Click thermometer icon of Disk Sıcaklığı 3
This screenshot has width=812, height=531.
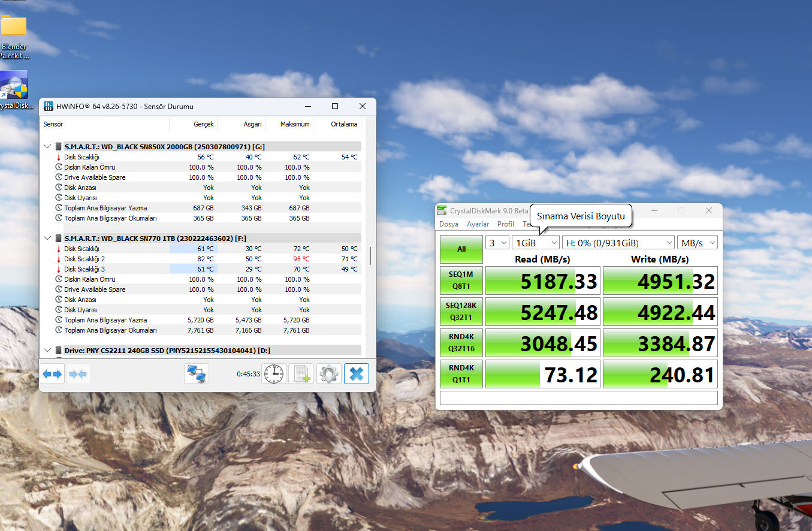pyautogui.click(x=59, y=269)
